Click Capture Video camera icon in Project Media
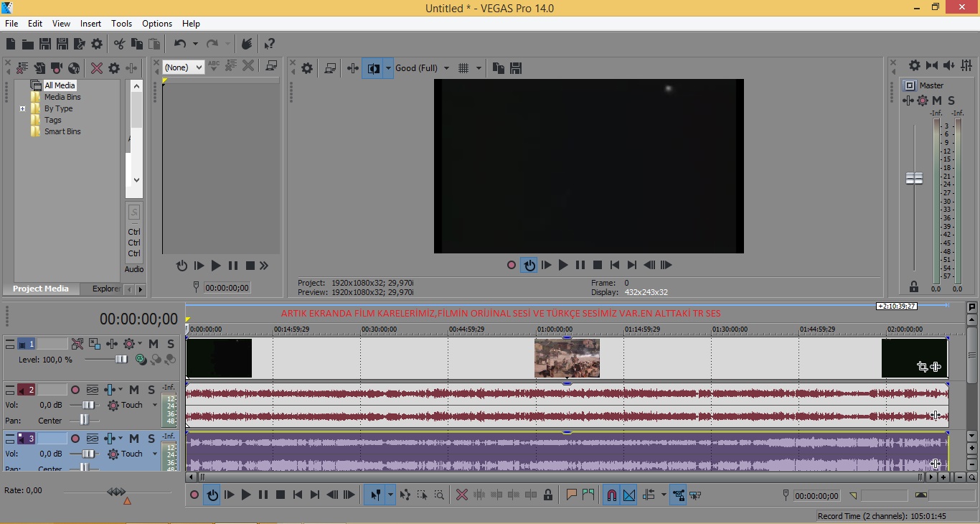Screen dimensions: 980x524 (x=56, y=68)
